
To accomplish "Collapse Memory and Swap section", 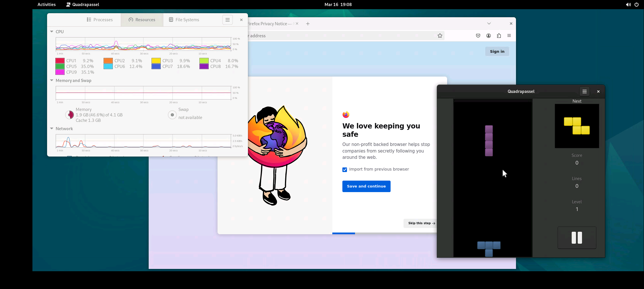I will tap(52, 81).
